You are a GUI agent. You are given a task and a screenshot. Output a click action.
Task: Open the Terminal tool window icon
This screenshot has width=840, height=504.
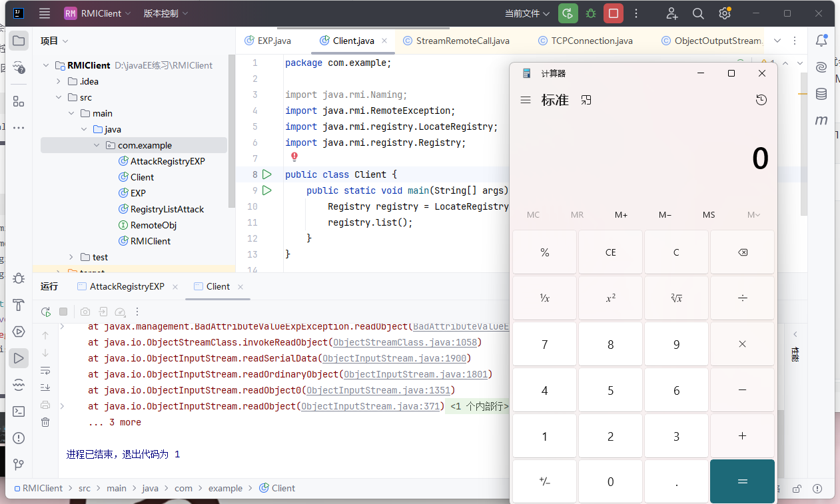coord(19,411)
